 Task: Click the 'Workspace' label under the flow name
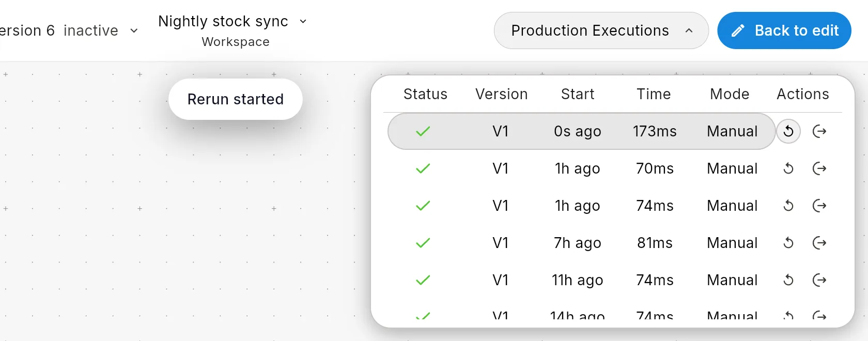click(x=236, y=42)
